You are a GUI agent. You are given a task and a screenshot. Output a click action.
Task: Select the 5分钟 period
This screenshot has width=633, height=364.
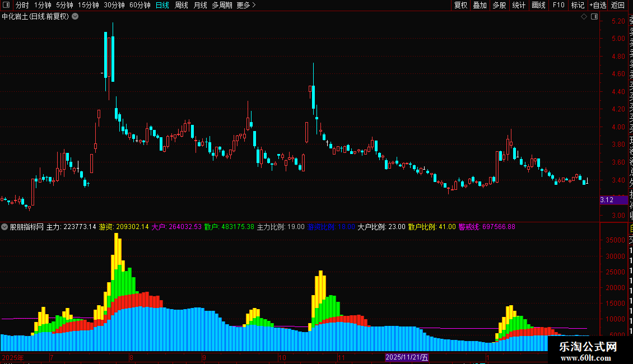click(64, 5)
